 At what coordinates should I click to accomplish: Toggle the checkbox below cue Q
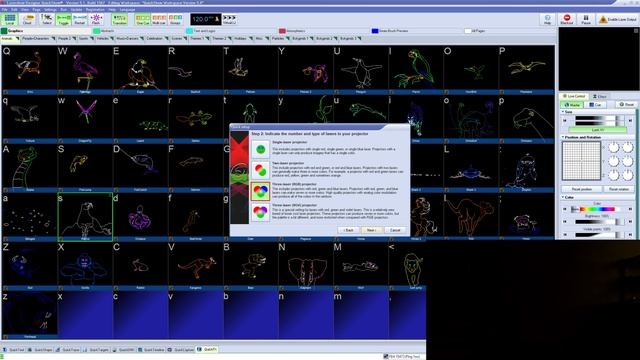(6, 92)
